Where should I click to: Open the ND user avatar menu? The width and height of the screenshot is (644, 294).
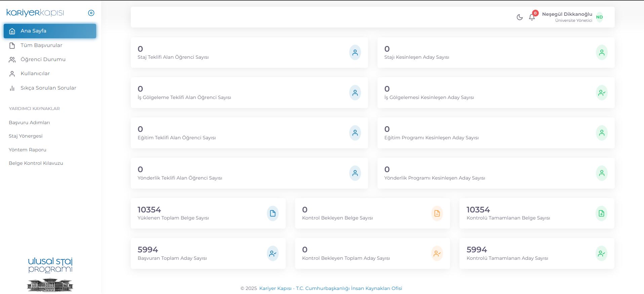599,17
